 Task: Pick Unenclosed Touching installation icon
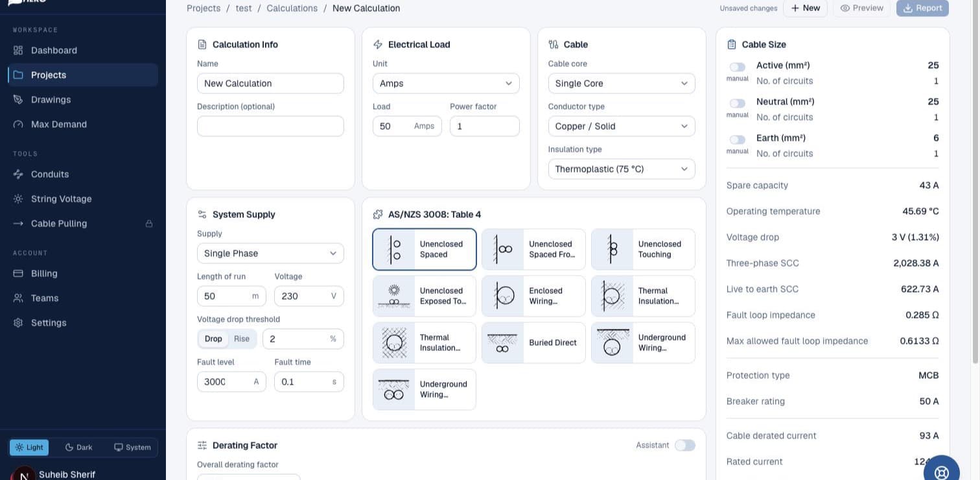click(612, 249)
